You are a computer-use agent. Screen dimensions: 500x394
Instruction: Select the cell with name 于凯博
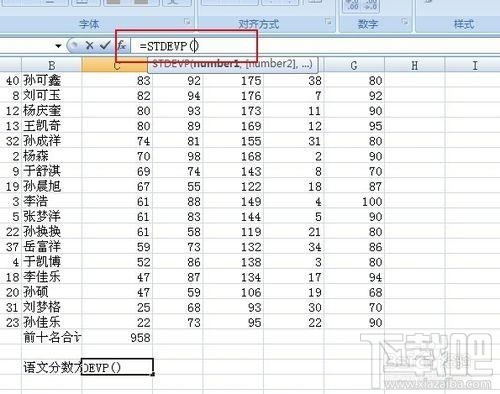coord(51,262)
